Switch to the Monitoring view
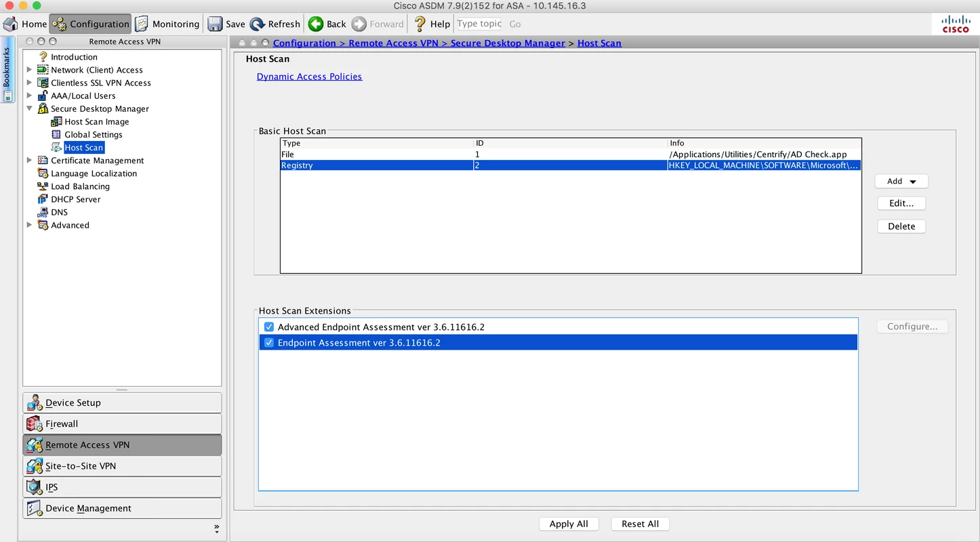 click(167, 24)
